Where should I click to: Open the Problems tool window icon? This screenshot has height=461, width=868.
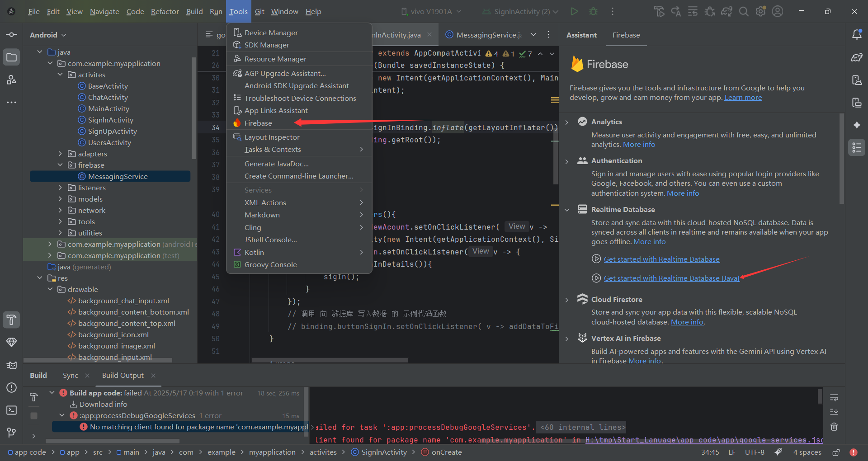point(12,387)
